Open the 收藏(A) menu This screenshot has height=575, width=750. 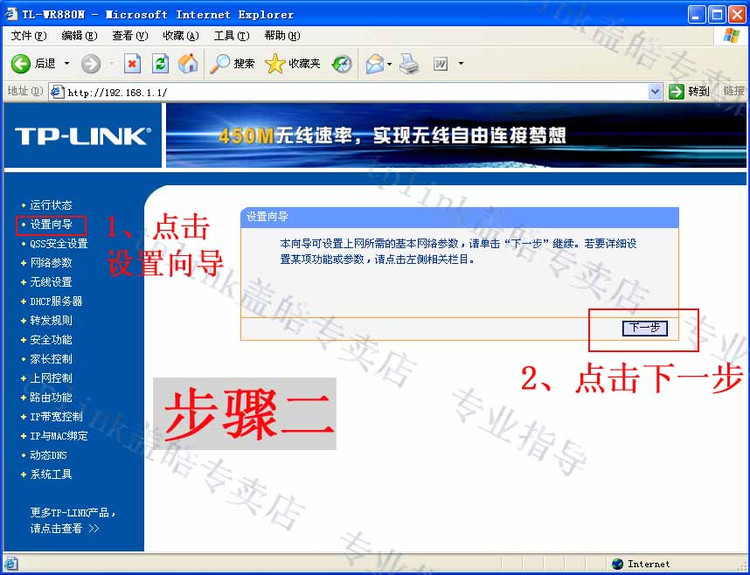[181, 36]
